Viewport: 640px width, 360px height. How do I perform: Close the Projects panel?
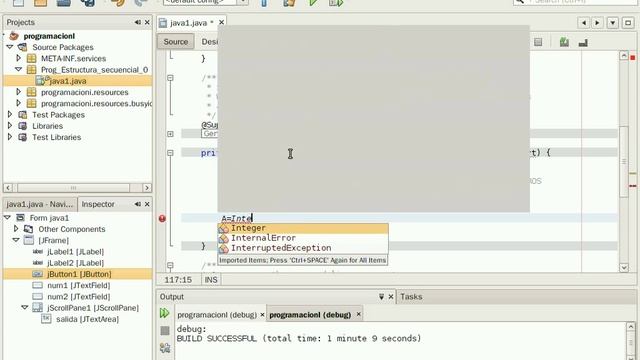coord(147,22)
